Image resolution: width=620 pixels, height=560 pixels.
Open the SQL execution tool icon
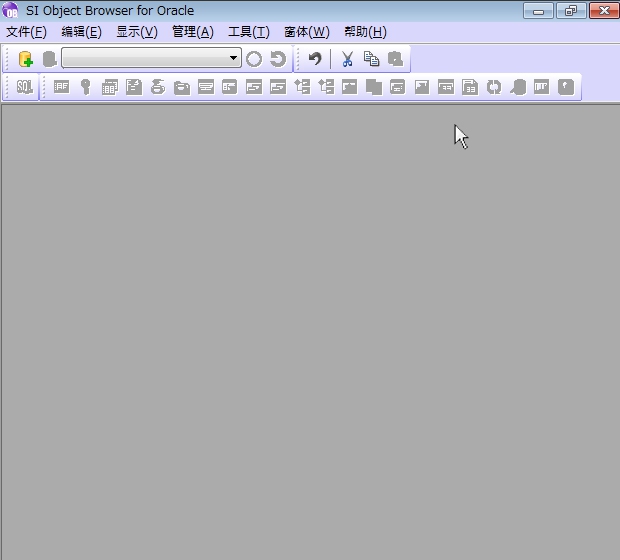pyautogui.click(x=25, y=87)
